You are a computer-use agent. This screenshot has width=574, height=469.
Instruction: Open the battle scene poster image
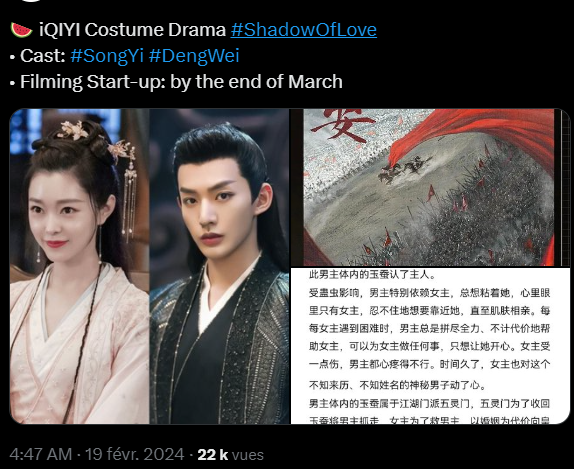click(430, 187)
